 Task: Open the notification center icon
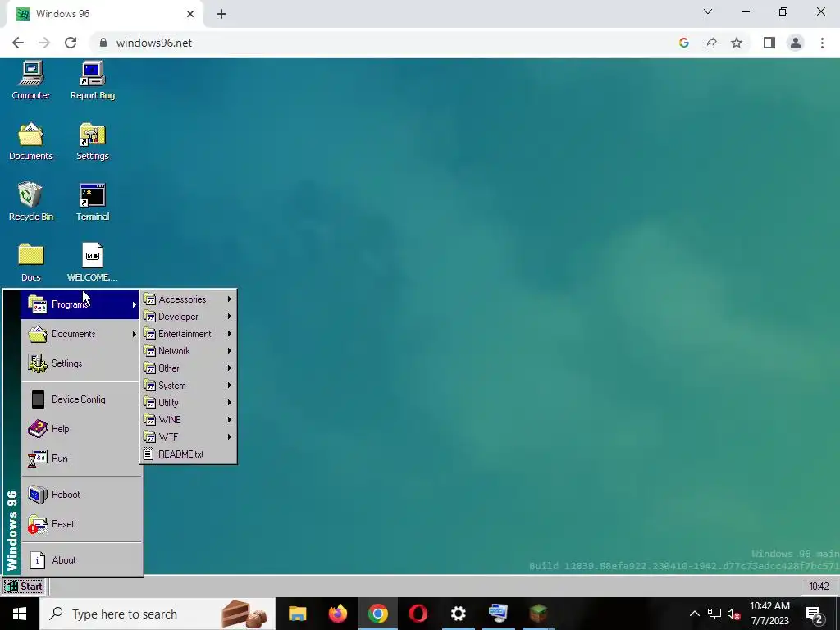tap(815, 614)
